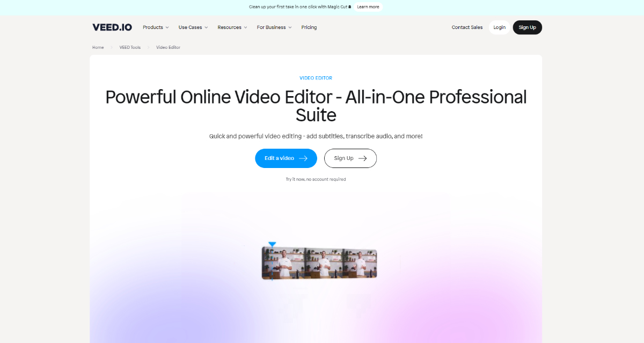Image resolution: width=644 pixels, height=343 pixels.
Task: Click Learn more in the top banner
Action: (x=368, y=7)
